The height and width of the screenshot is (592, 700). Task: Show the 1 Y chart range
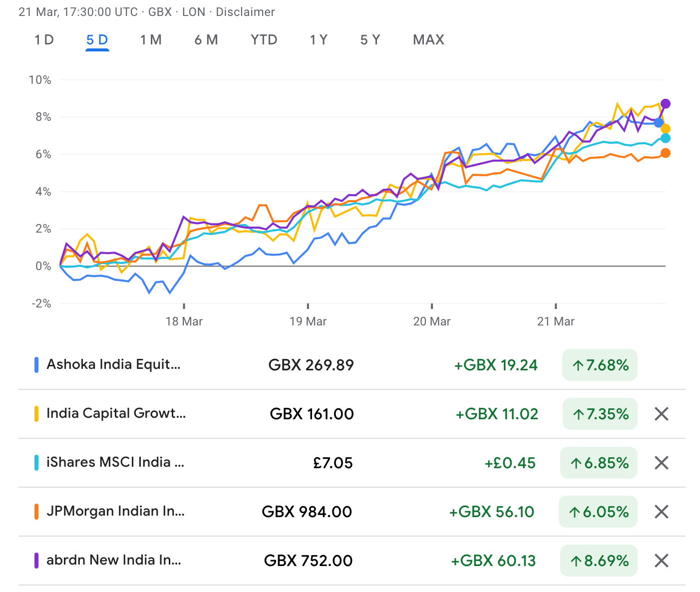click(319, 40)
